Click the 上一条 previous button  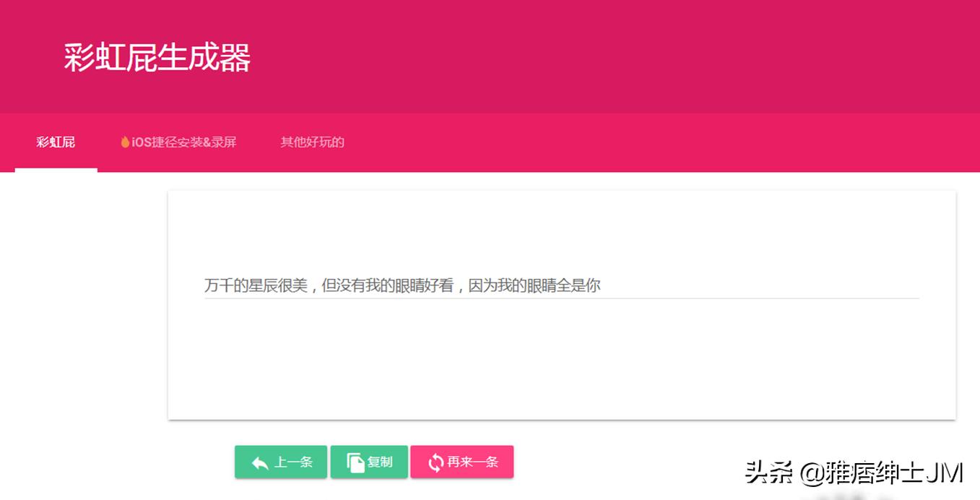(x=281, y=462)
